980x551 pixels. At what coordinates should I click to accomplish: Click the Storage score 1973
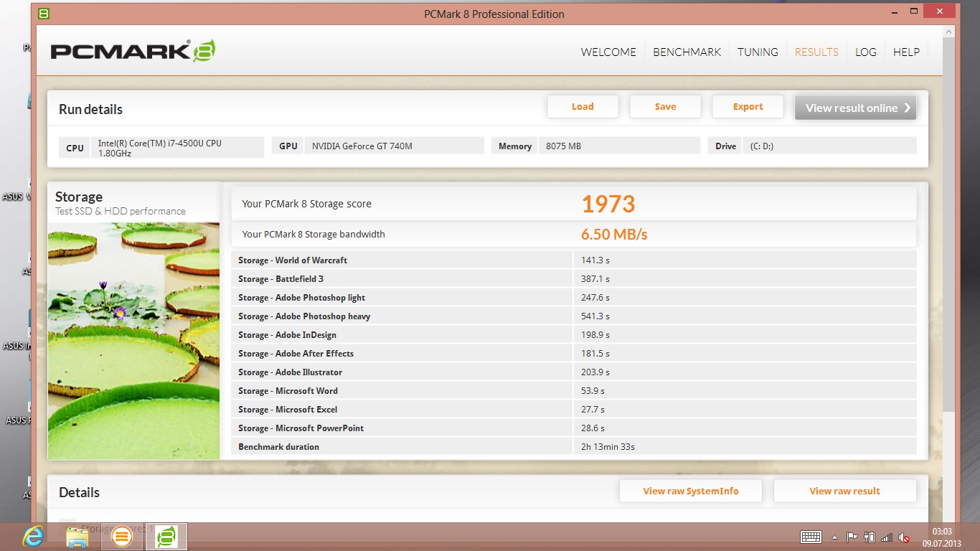pos(608,204)
